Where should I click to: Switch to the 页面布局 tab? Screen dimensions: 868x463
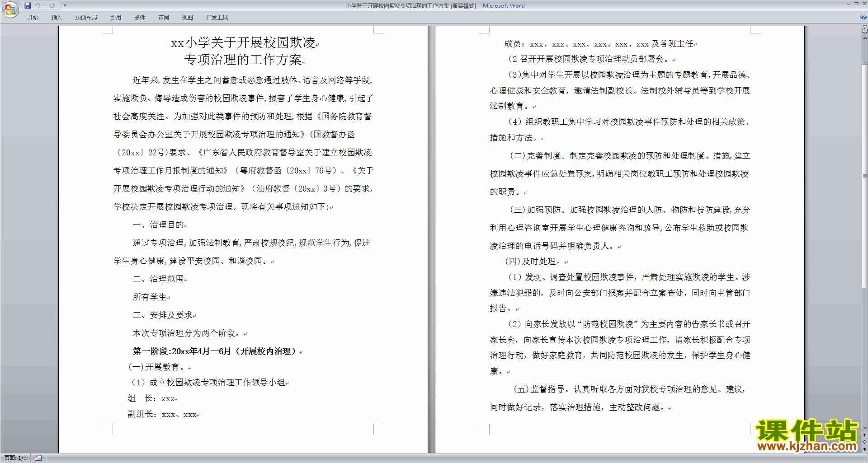click(x=86, y=18)
